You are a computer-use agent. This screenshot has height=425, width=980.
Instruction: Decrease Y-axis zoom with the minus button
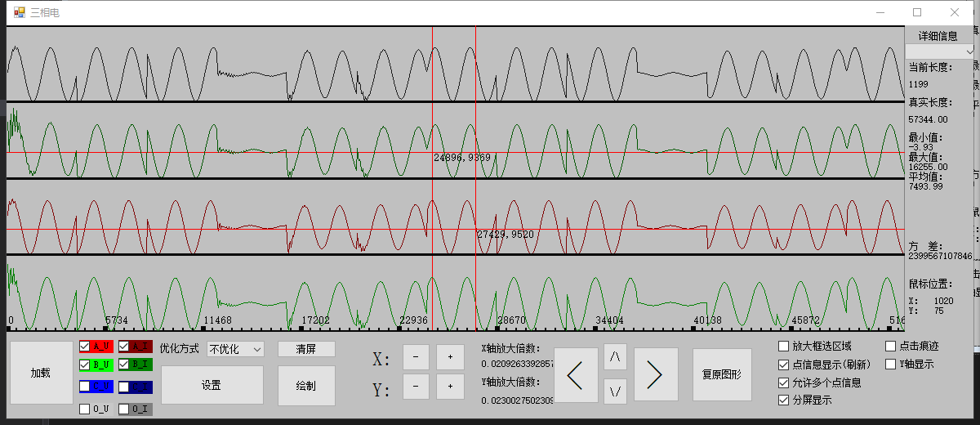416,387
